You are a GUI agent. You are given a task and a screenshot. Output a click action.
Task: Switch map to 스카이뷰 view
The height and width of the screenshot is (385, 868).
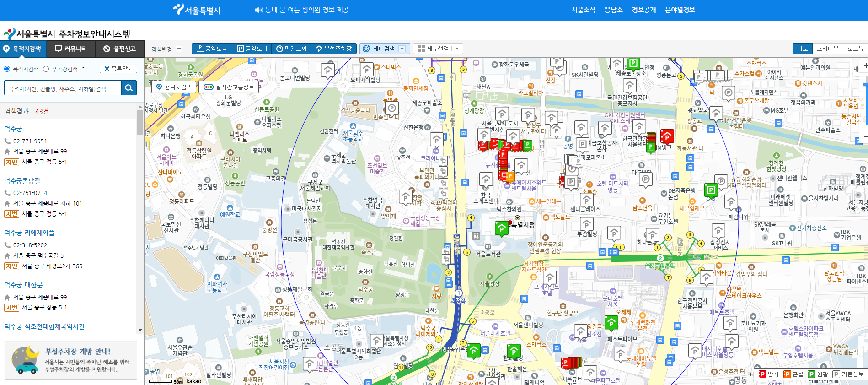tap(828, 49)
